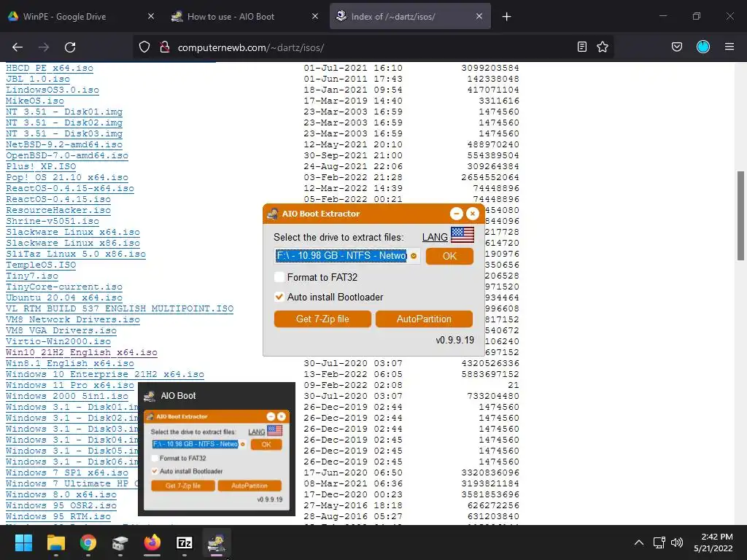Go back to the previous page
This screenshot has height=560, width=747.
point(18,47)
